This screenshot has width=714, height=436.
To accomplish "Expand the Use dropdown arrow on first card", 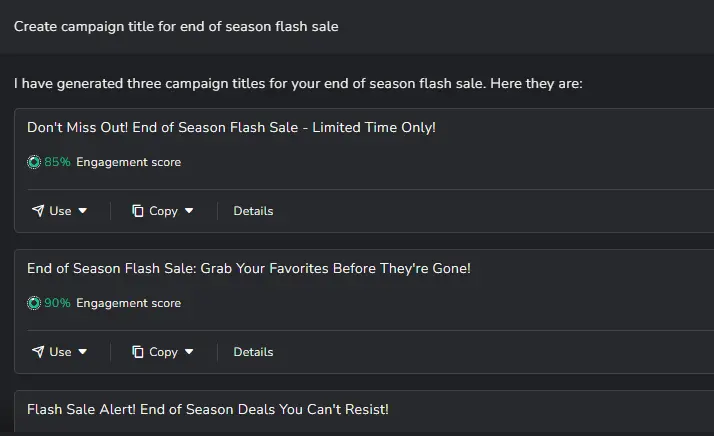I will pyautogui.click(x=82, y=210).
